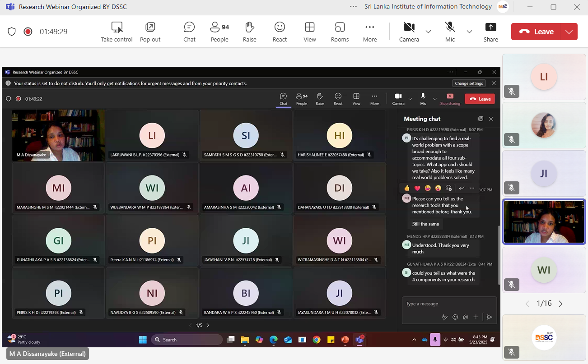Viewport: 588px width, 364px height.
Task: Open the Chat panel in top toolbar
Action: point(189,32)
